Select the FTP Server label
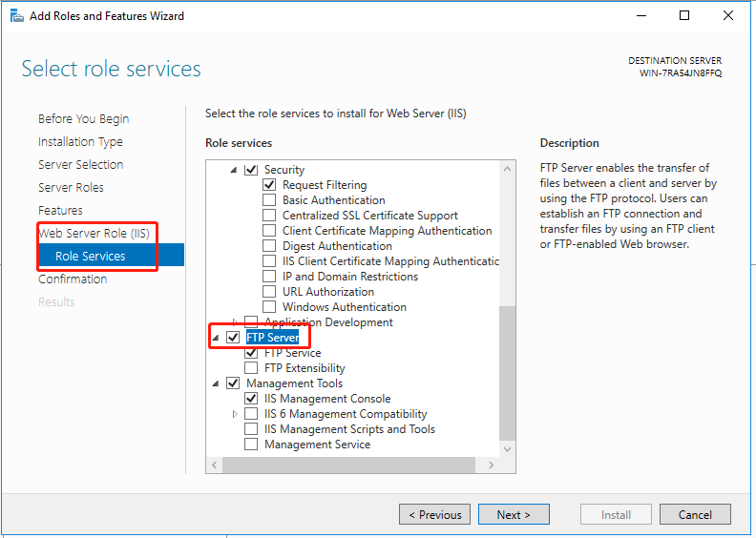756x538 pixels. pyautogui.click(x=272, y=337)
